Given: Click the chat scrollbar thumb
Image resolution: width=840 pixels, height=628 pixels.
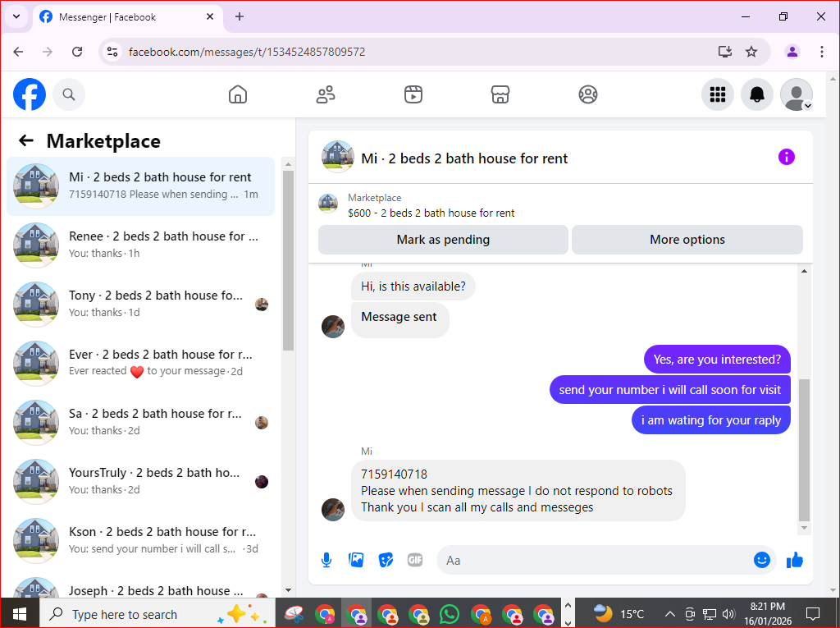Looking at the screenshot, I should (x=804, y=450).
